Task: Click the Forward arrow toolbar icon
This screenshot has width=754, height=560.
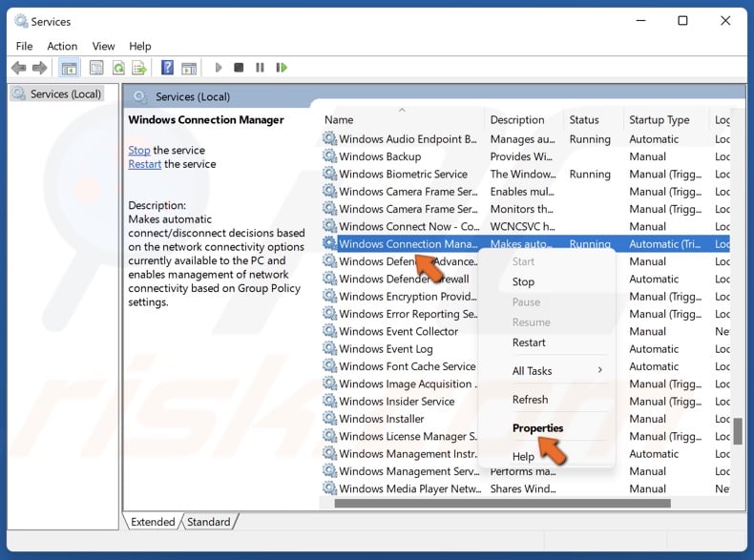Action: coord(40,68)
